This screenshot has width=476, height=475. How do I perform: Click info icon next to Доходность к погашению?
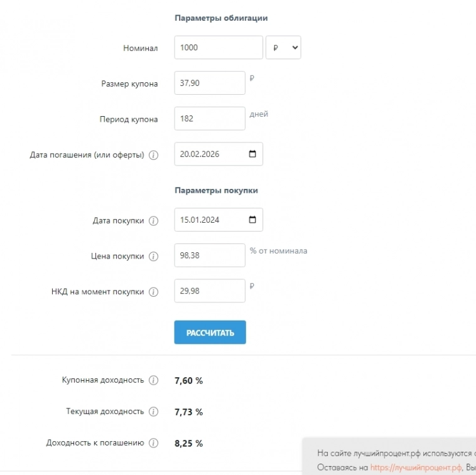pyautogui.click(x=153, y=443)
